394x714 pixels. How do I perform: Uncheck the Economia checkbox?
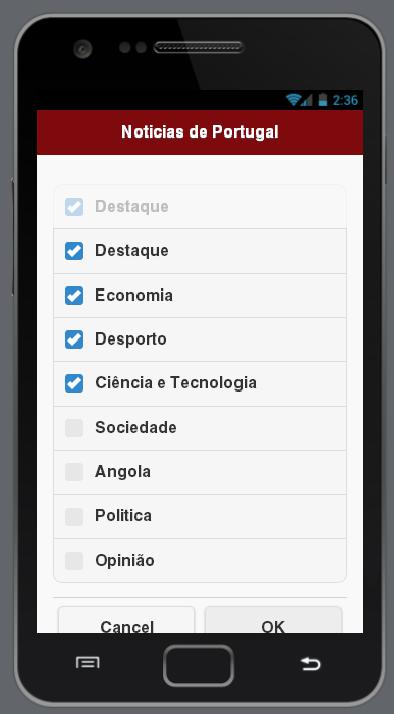coord(74,296)
